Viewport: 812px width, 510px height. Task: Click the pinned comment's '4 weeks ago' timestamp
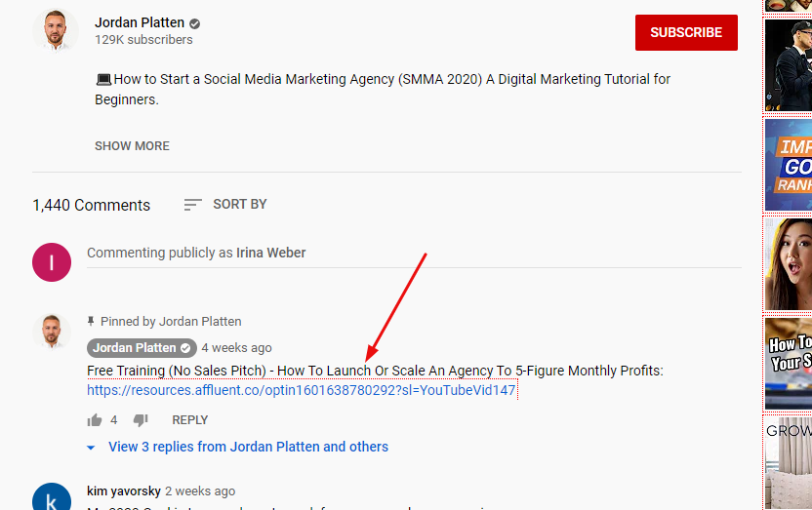236,348
